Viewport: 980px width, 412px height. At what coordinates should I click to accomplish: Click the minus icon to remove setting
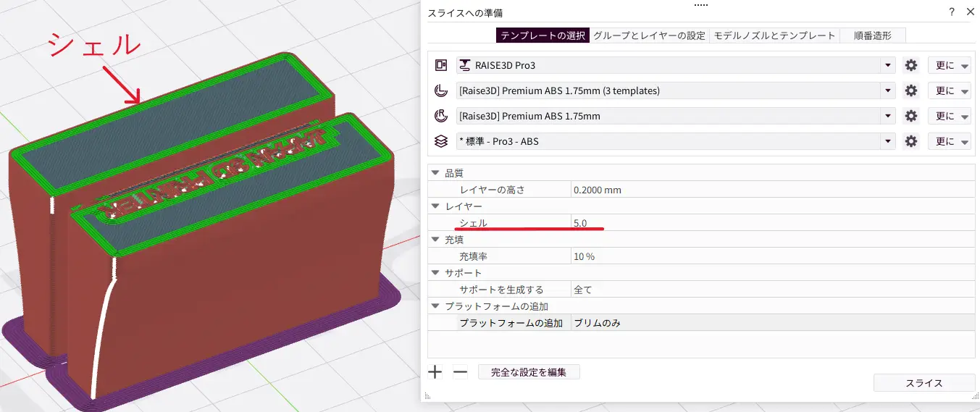tap(460, 372)
